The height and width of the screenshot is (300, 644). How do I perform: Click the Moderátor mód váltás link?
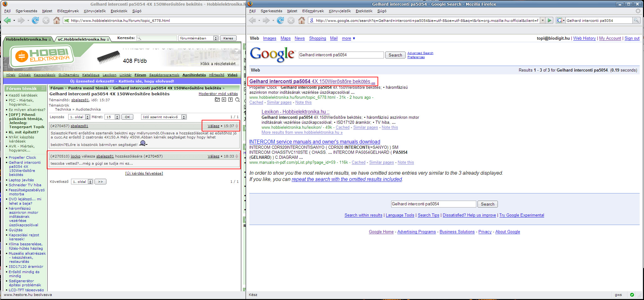click(218, 94)
